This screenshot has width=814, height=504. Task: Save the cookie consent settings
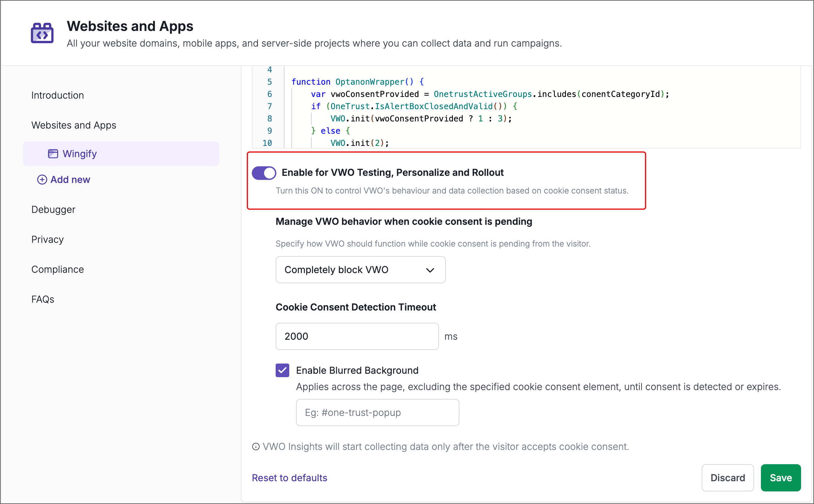coord(781,478)
